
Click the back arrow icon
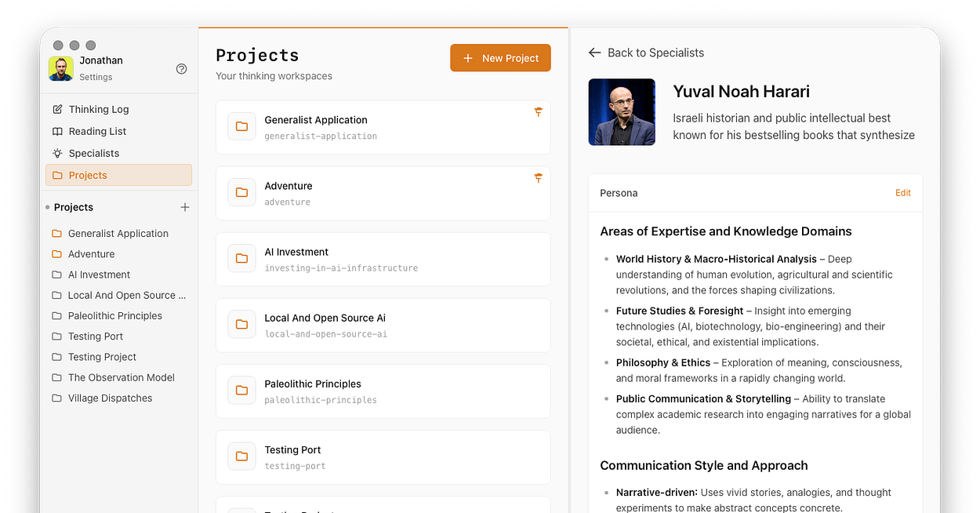pos(594,53)
